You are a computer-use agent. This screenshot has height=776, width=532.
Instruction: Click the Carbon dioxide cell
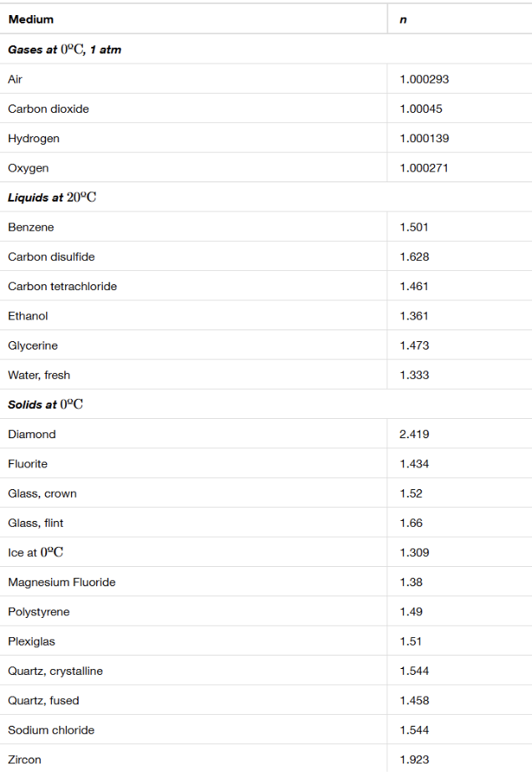49,109
